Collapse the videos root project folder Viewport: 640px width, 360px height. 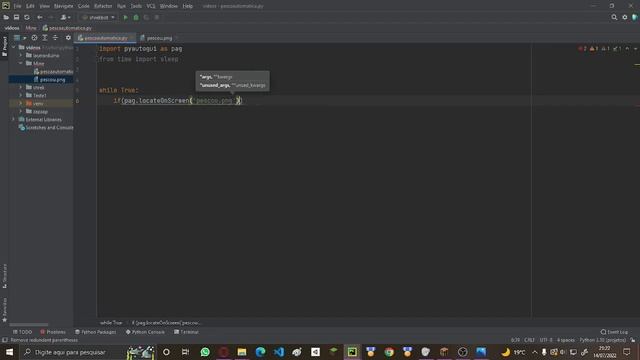click(x=14, y=47)
